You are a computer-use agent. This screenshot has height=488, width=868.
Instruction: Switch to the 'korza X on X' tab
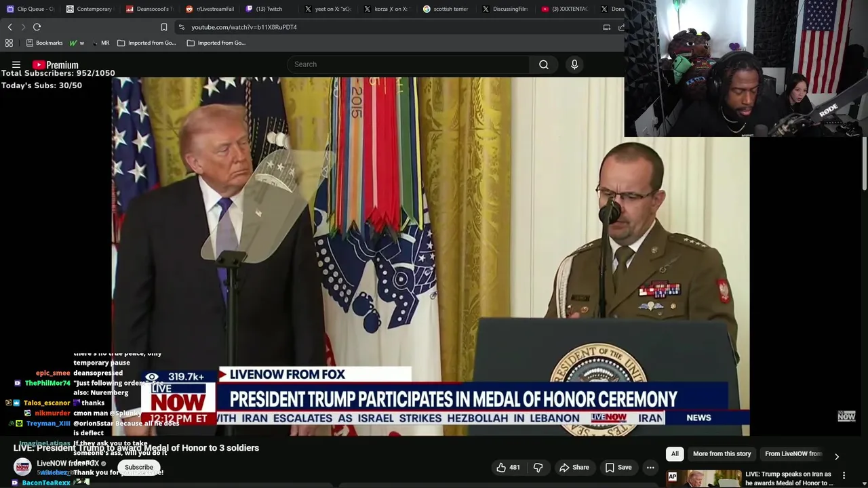point(387,9)
